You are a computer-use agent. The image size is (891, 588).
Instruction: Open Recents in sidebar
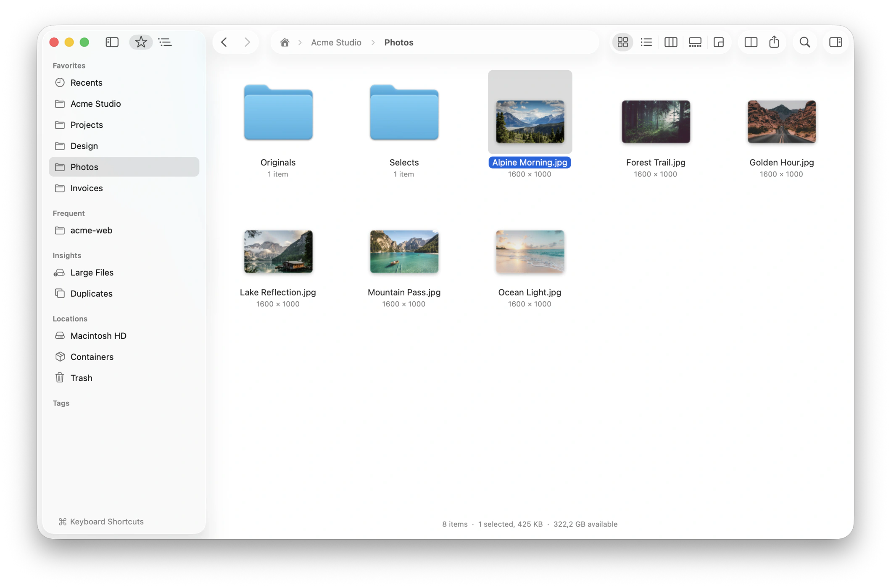click(x=124, y=83)
